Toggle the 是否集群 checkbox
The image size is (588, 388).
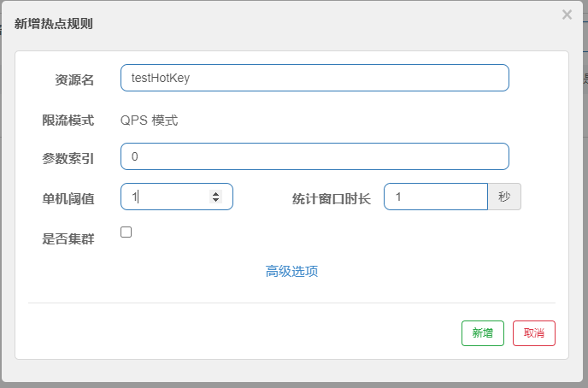pyautogui.click(x=126, y=232)
